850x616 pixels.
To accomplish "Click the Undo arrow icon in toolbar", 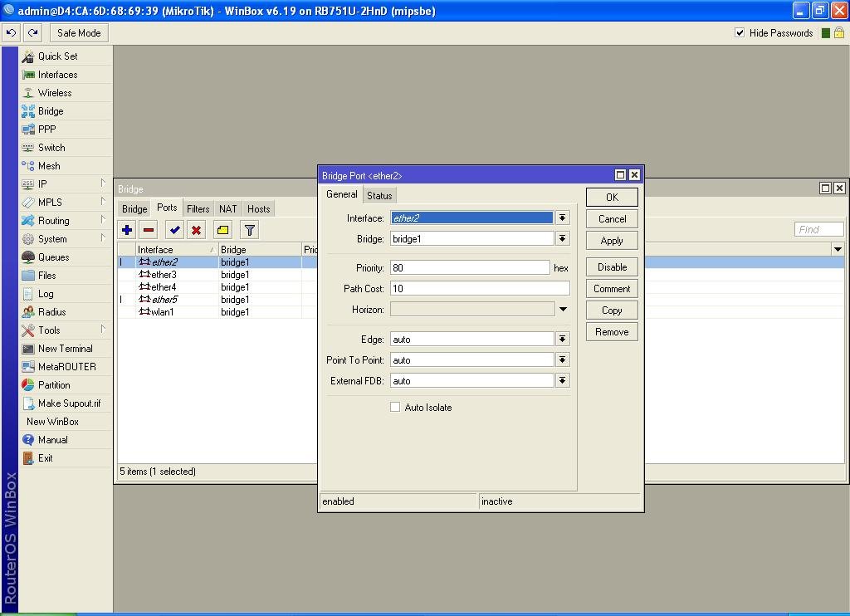I will (12, 33).
